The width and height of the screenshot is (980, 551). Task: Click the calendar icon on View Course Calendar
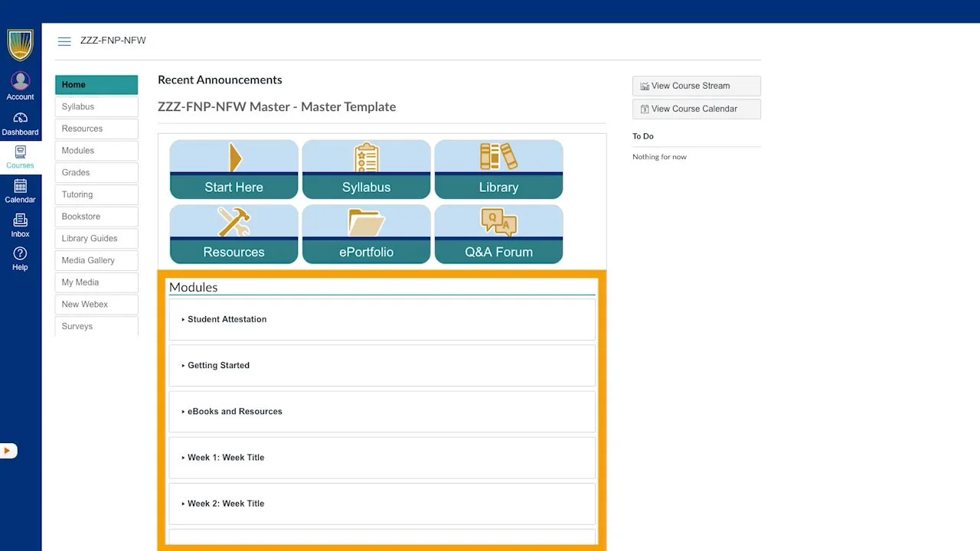point(645,109)
